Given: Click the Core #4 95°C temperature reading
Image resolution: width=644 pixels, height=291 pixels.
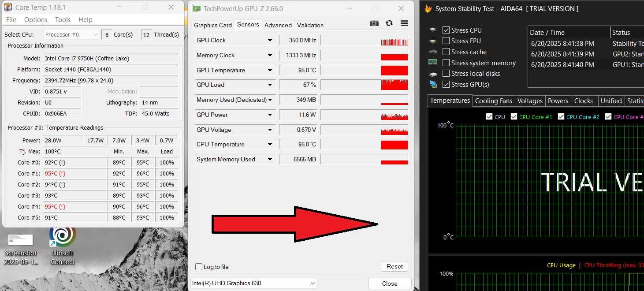Looking at the screenshot, I should coord(75,206).
